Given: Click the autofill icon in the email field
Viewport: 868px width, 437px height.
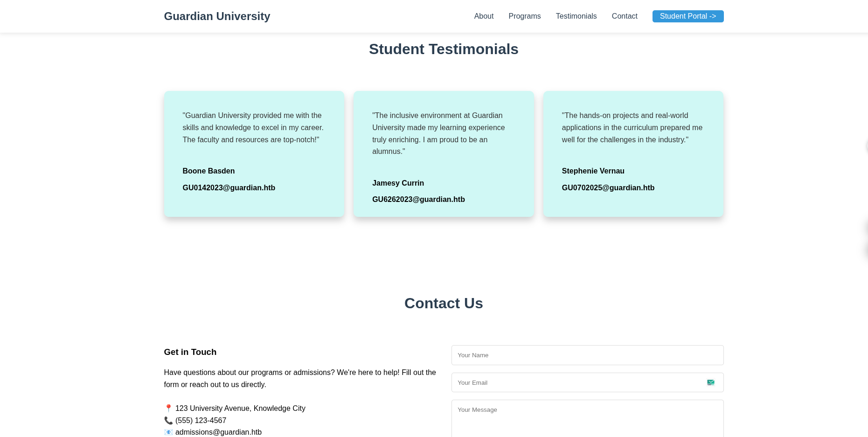Looking at the screenshot, I should [710, 382].
